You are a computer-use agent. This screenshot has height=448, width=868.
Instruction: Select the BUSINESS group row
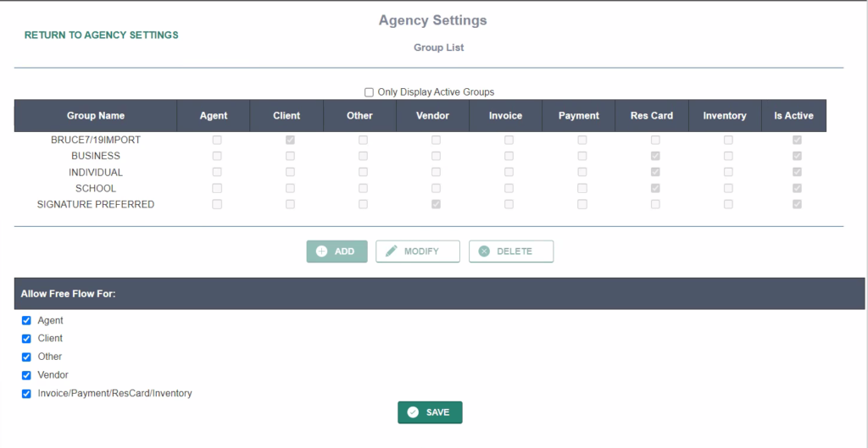point(96,156)
